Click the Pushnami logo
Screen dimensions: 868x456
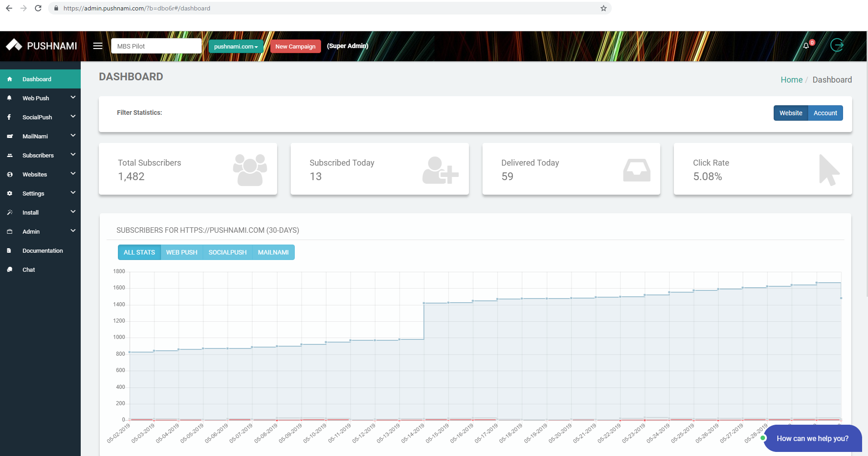click(x=41, y=46)
